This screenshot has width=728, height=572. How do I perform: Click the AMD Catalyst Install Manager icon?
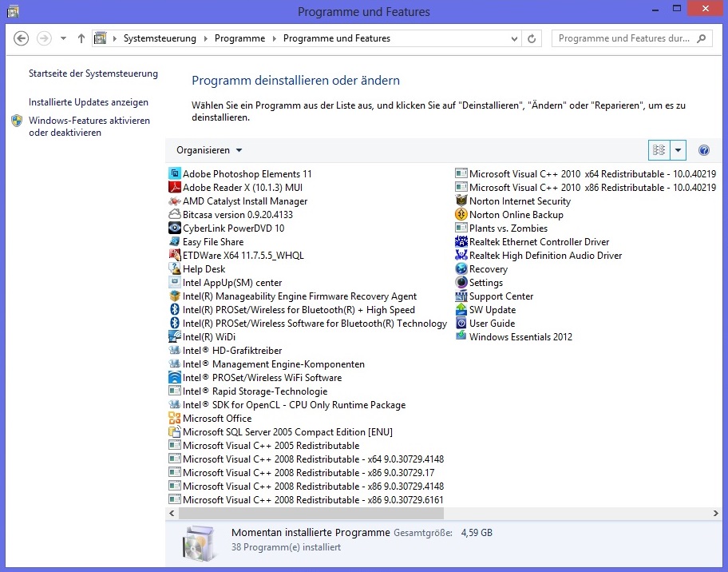click(175, 201)
